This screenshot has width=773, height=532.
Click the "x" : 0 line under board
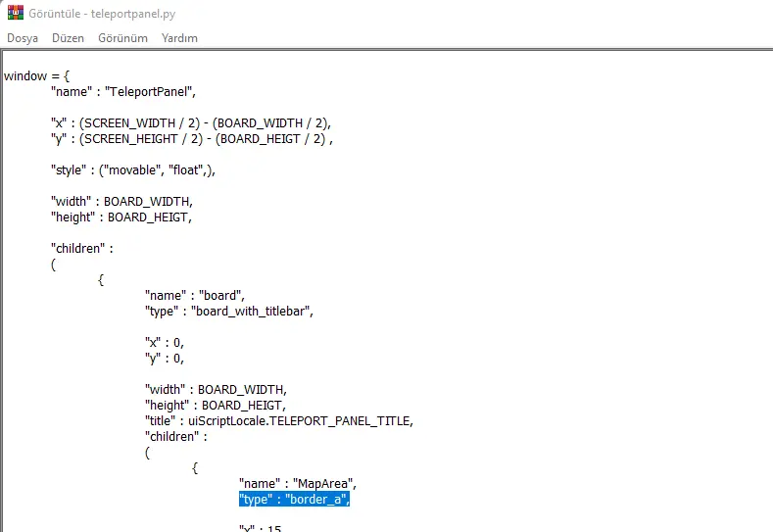pos(165,343)
